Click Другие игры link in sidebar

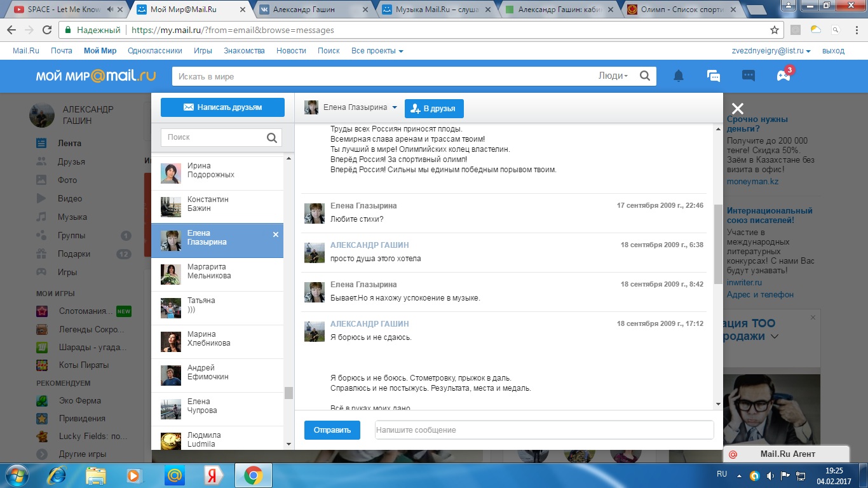[83, 454]
